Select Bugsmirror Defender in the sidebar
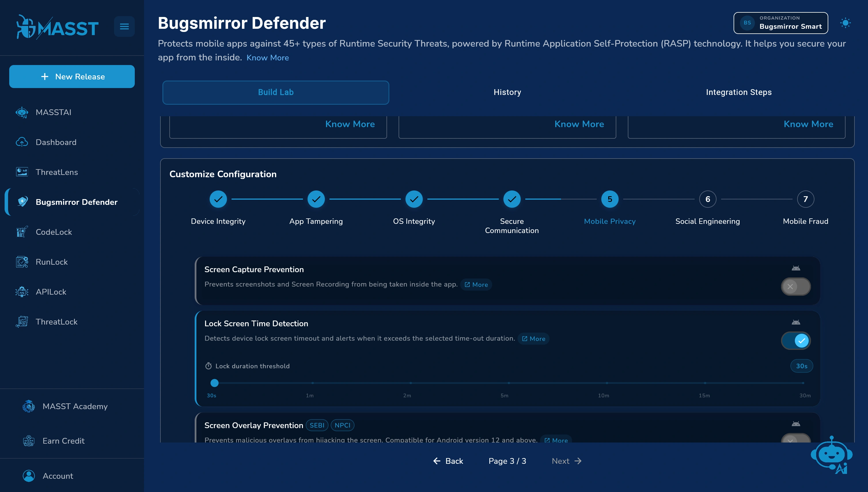The image size is (868, 492). pyautogui.click(x=72, y=202)
